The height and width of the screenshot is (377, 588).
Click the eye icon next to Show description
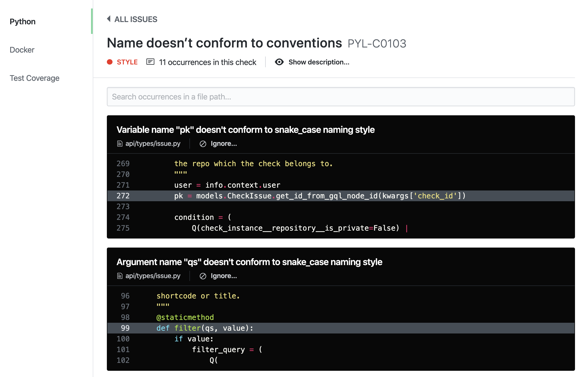[279, 62]
